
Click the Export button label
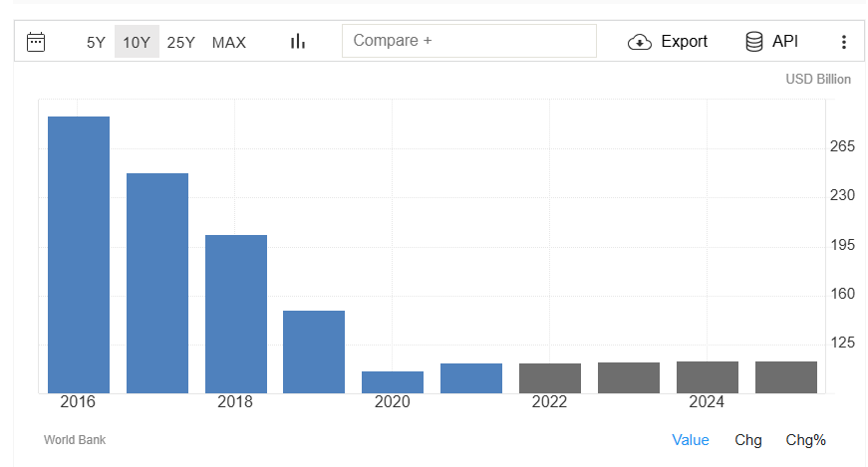[x=685, y=42]
